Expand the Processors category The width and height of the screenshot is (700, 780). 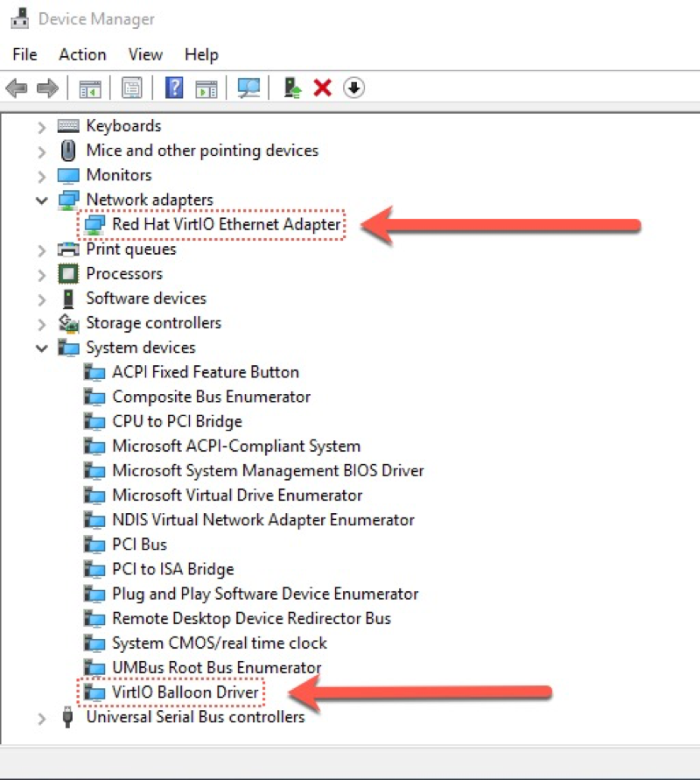pyautogui.click(x=42, y=275)
